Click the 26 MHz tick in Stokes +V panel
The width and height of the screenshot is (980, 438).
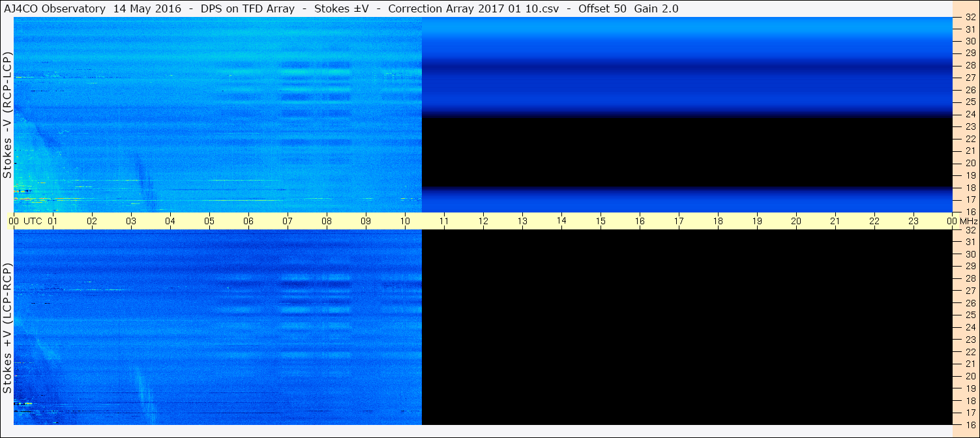pos(970,303)
